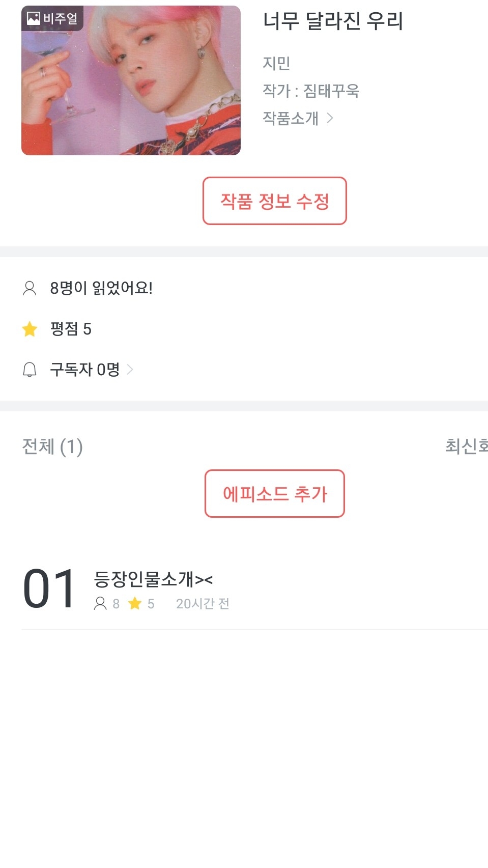488x868 pixels.
Task: Open subscriber list via chevron after 구독자 0명
Action: tap(130, 369)
